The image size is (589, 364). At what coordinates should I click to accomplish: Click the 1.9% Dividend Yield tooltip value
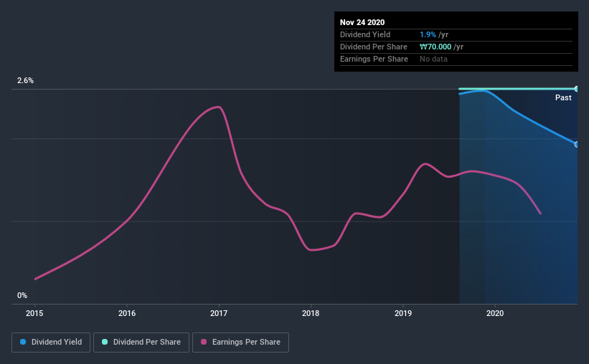click(428, 34)
